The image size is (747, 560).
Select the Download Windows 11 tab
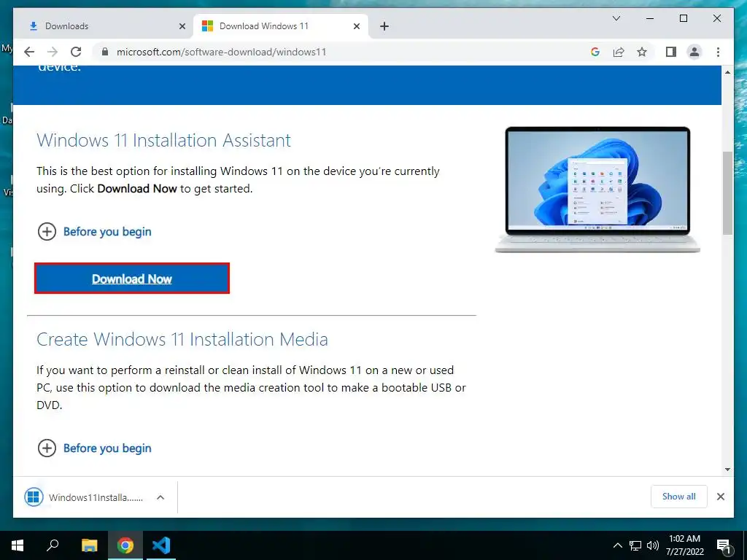tap(281, 26)
